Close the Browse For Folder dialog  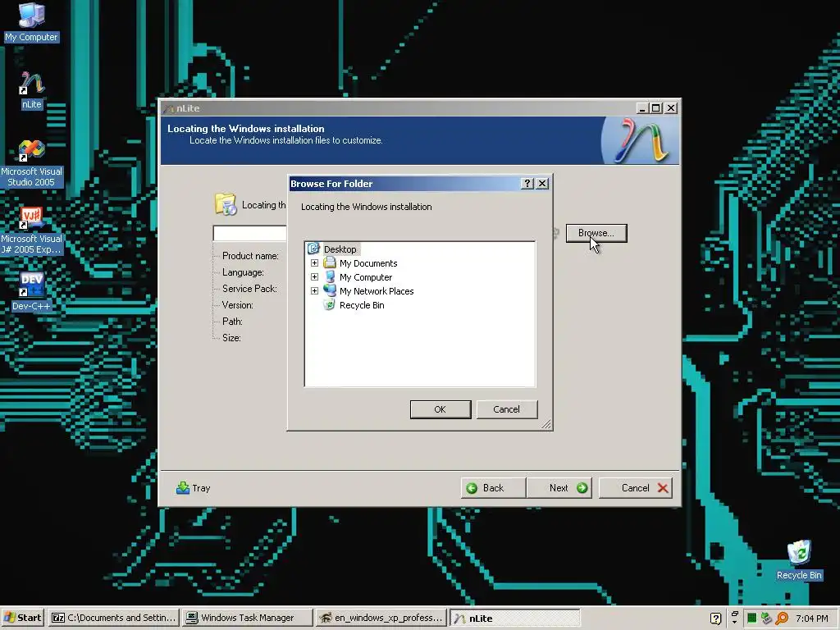[x=542, y=183]
